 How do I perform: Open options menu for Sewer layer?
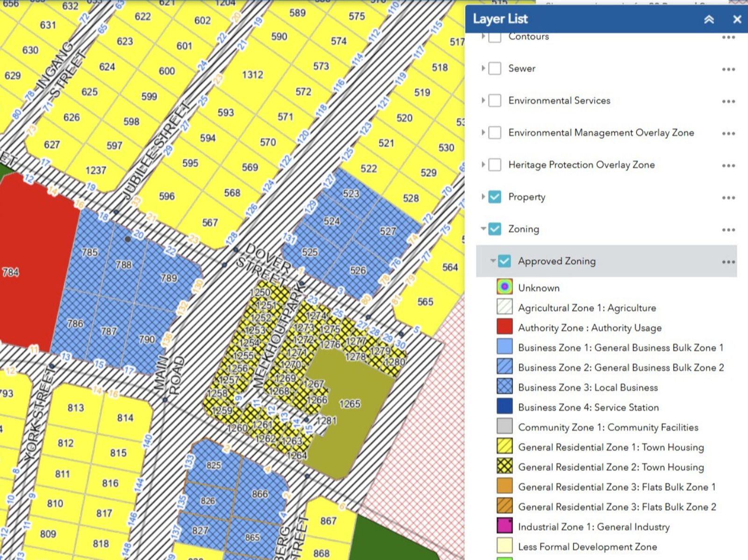coord(728,69)
